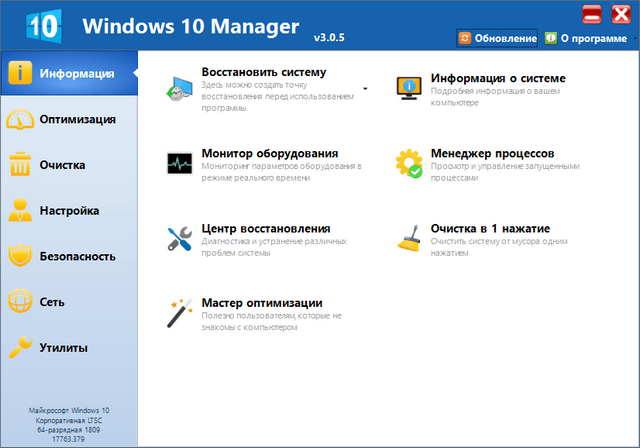Select the Информация tab label
This screenshot has height=448, width=640.
pos(77,73)
